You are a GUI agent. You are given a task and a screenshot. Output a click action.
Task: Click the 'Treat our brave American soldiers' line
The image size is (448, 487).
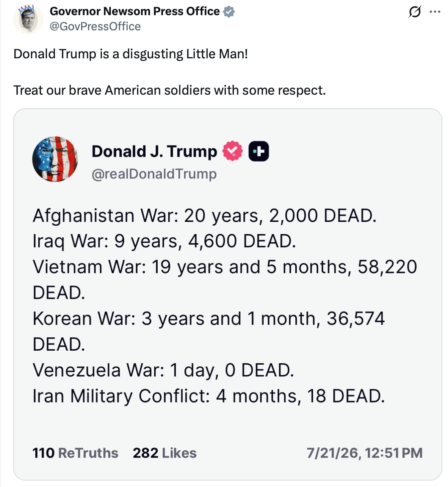(169, 91)
